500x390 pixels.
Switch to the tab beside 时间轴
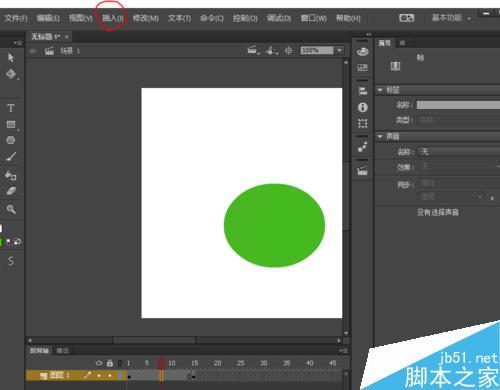[x=62, y=351]
